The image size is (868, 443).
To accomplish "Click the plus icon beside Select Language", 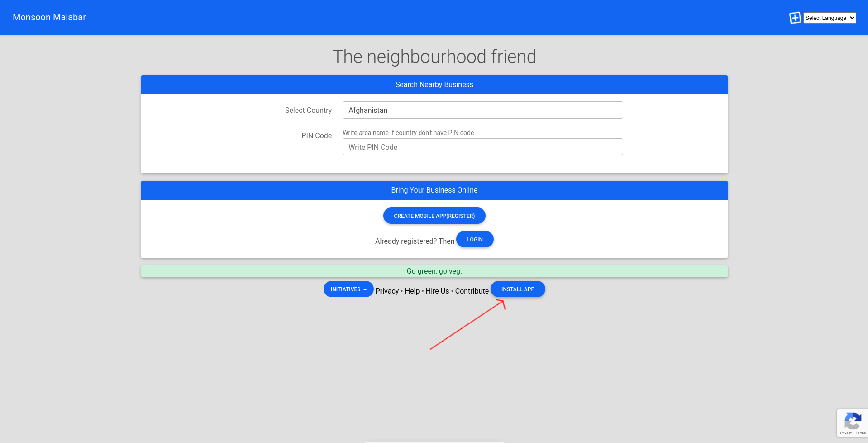I will (x=795, y=18).
